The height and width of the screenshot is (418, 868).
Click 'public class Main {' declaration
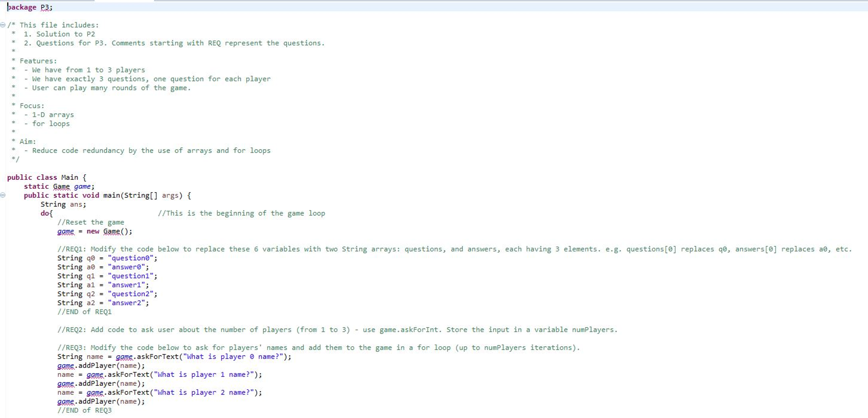pyautogui.click(x=47, y=178)
